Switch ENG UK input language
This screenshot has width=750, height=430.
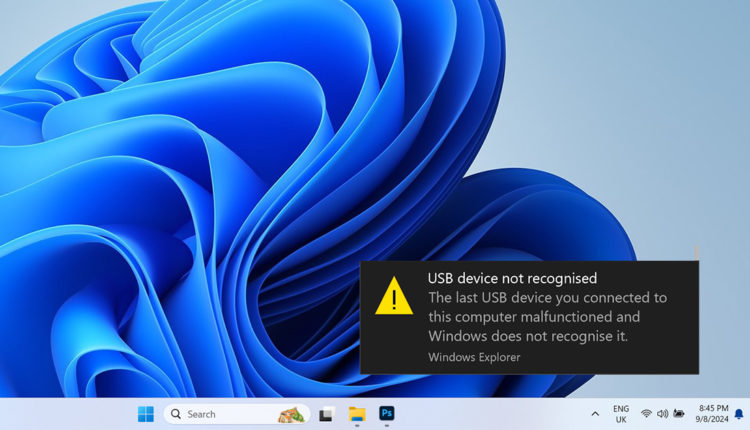point(621,414)
